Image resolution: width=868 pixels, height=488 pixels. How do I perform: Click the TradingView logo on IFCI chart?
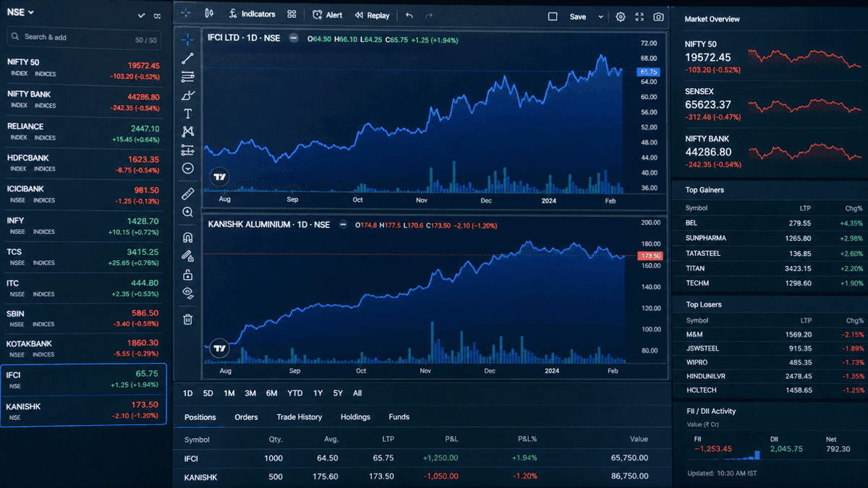pyautogui.click(x=220, y=176)
